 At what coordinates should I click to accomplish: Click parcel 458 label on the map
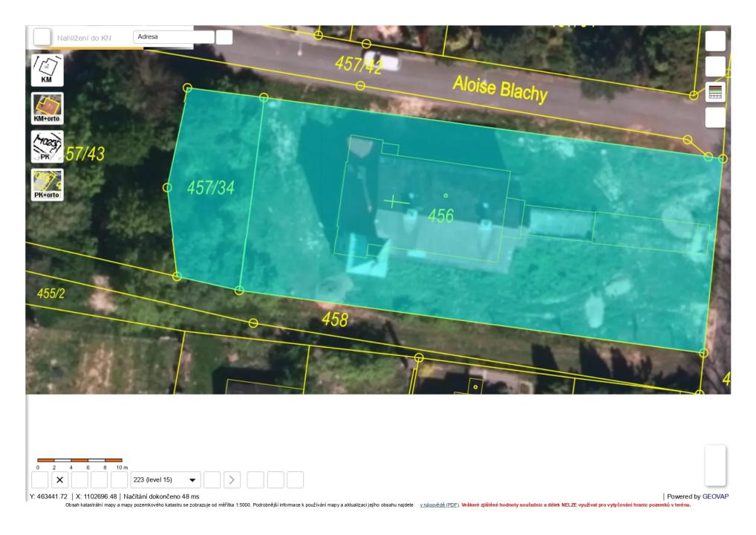tap(334, 320)
